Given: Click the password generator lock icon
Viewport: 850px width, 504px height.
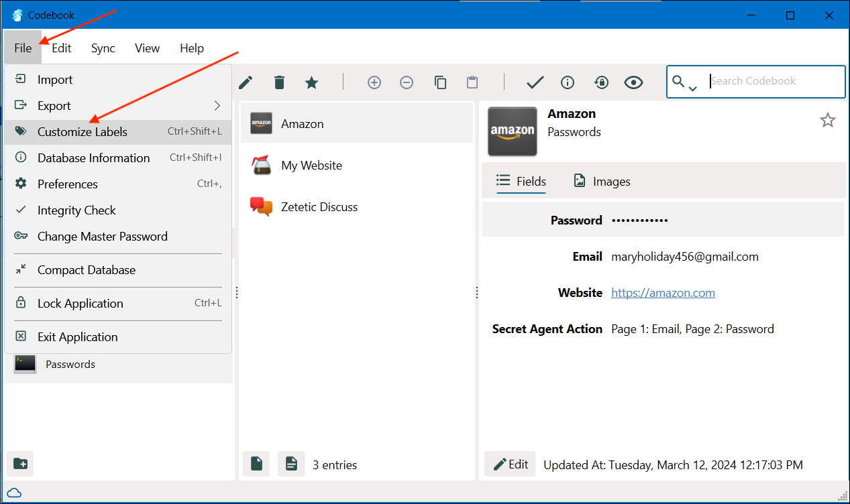Looking at the screenshot, I should click(x=601, y=82).
